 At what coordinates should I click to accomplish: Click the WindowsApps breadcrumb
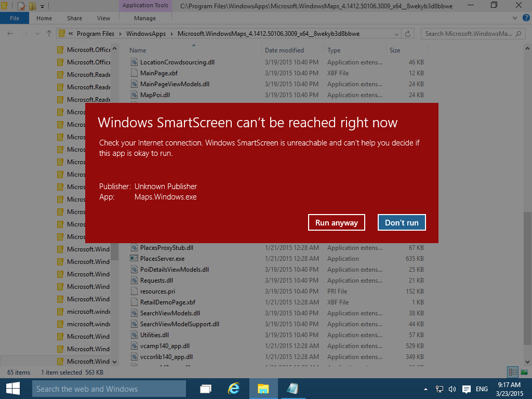tap(146, 34)
